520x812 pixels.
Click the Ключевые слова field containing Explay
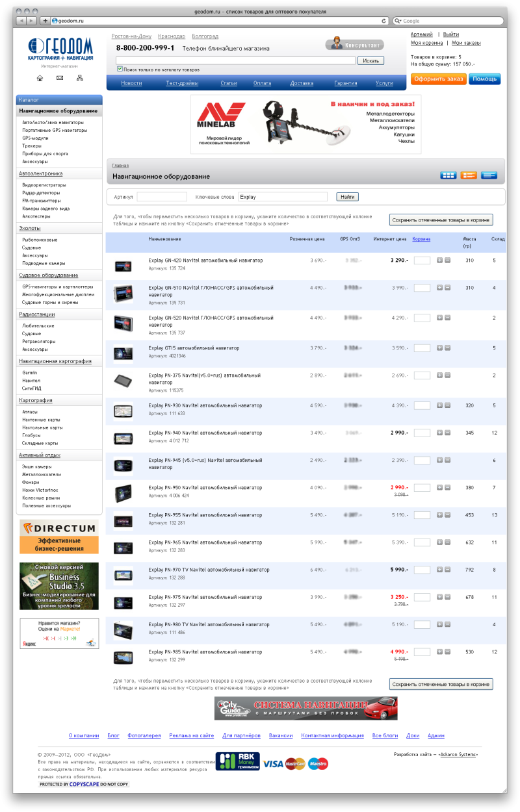tap(283, 197)
